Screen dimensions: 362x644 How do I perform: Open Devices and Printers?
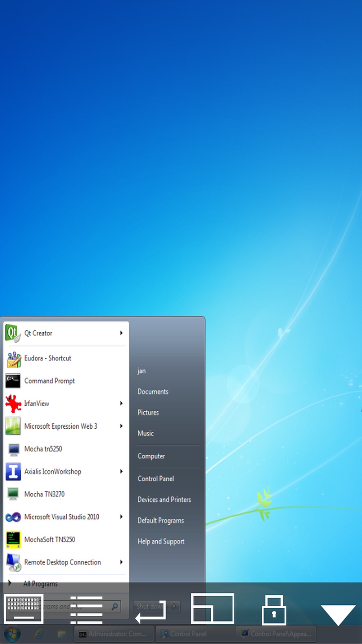164,499
